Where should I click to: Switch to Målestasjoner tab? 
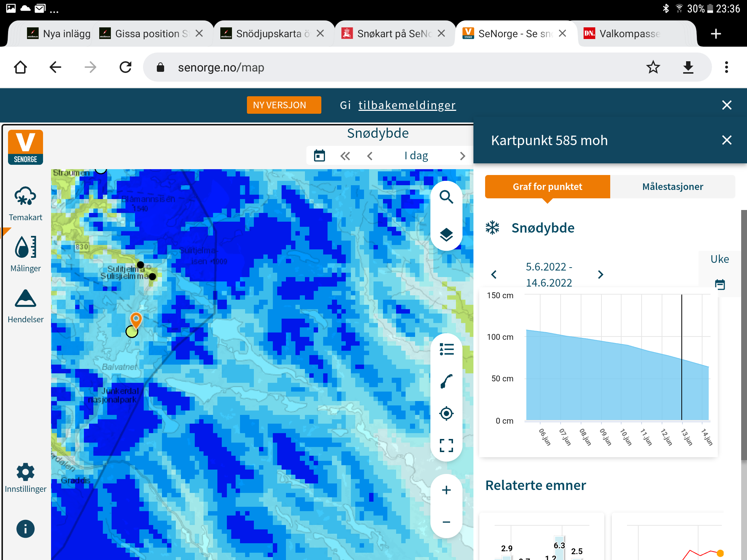pos(672,187)
